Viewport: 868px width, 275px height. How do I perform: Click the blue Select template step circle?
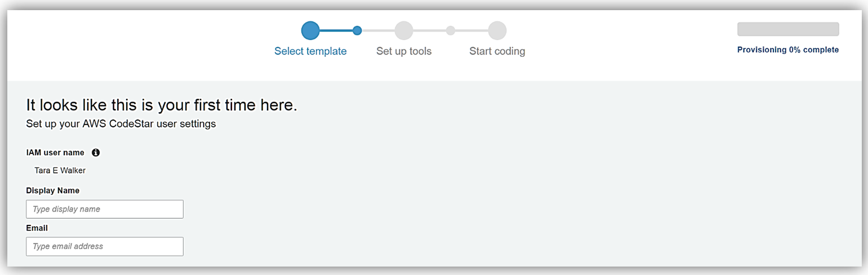coord(310,30)
